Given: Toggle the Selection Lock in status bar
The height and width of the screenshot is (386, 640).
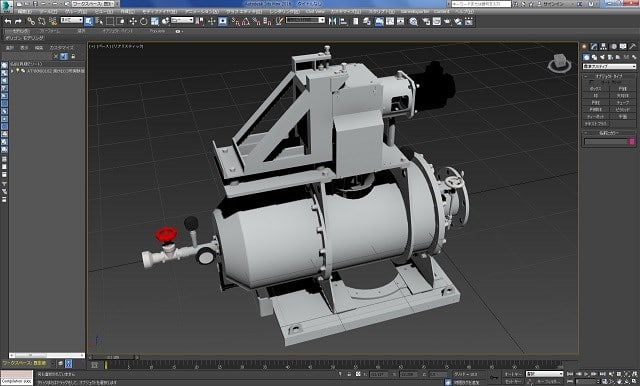Looking at the screenshot, I should point(349,374).
